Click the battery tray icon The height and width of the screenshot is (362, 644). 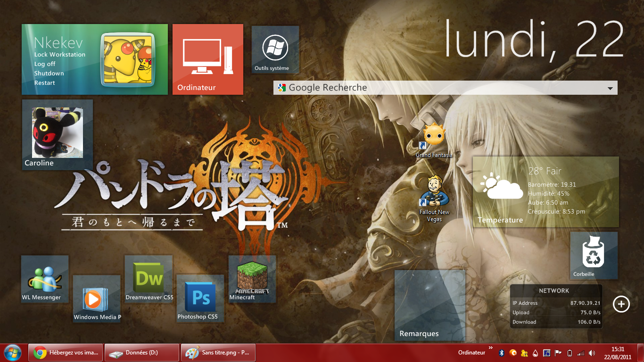coord(570,353)
